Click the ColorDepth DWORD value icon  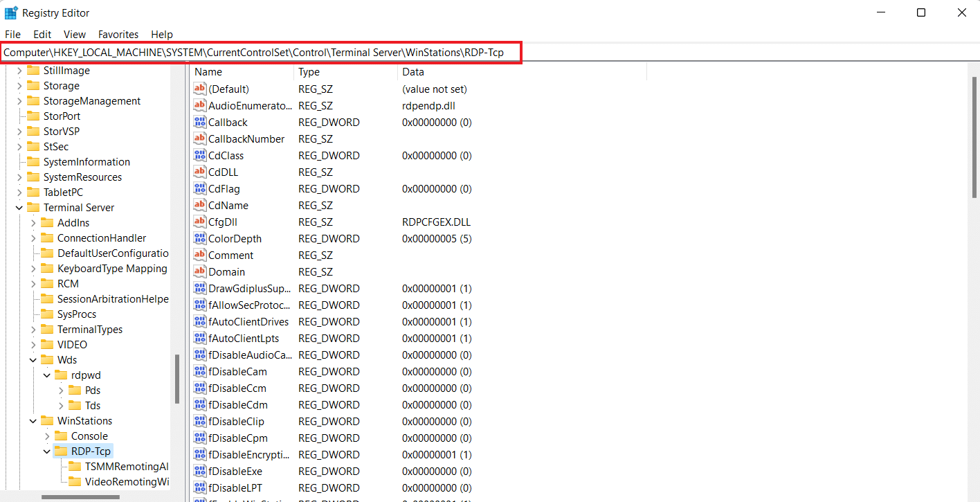[x=200, y=239]
